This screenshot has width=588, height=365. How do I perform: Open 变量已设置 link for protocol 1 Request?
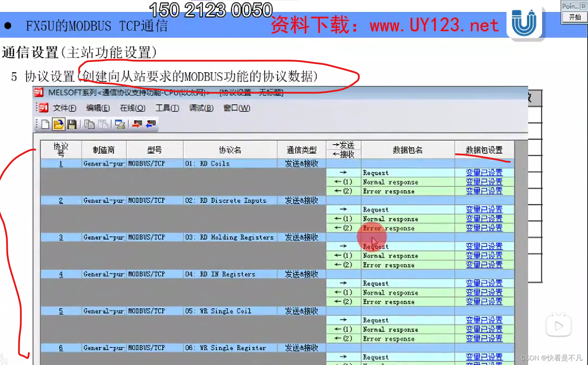pyautogui.click(x=484, y=172)
